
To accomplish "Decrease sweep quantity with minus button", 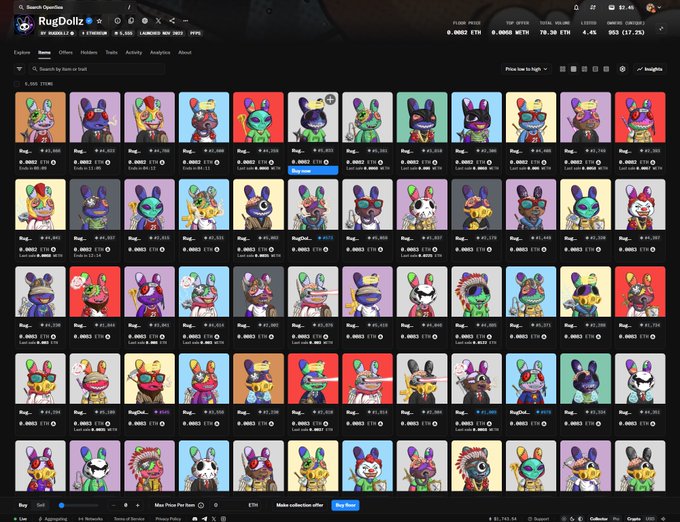I will tap(114, 505).
